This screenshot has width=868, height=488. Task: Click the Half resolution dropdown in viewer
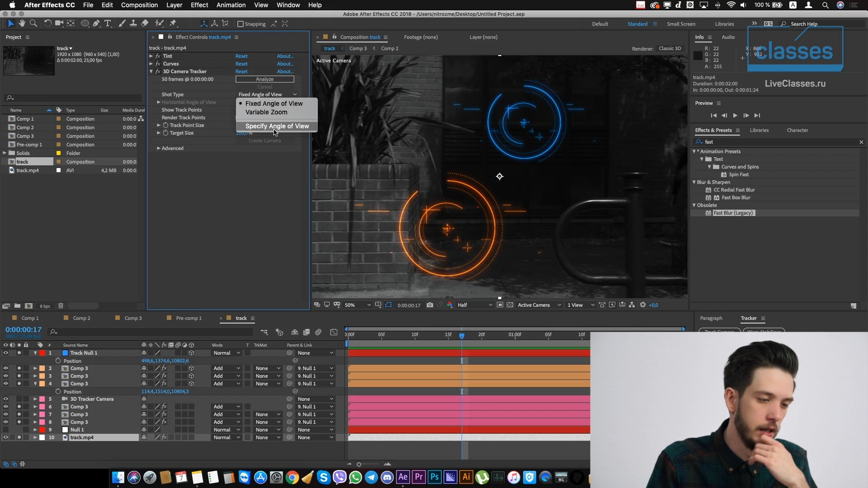pyautogui.click(x=474, y=305)
